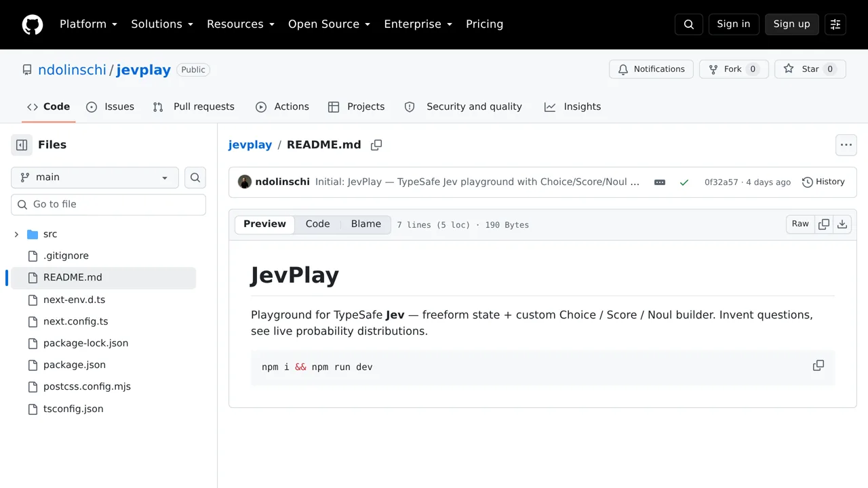Open the more file actions ellipsis
The width and height of the screenshot is (868, 488).
coord(846,145)
